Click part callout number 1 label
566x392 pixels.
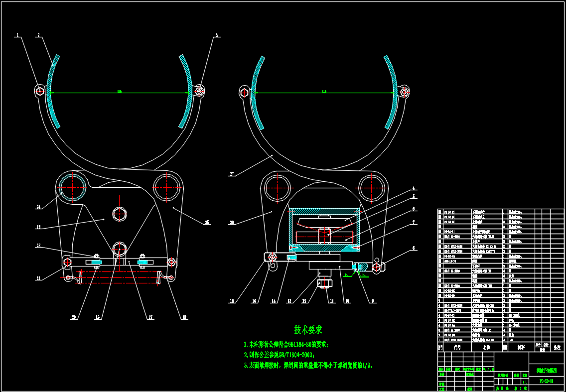(17, 35)
